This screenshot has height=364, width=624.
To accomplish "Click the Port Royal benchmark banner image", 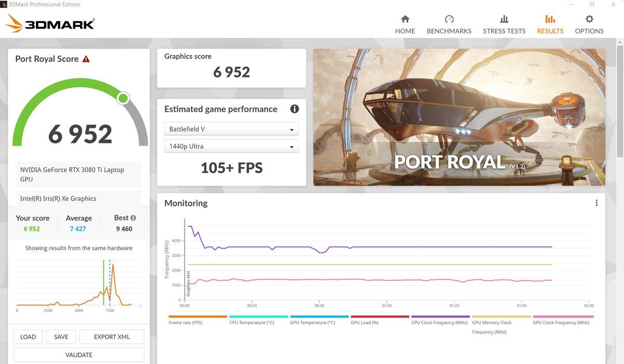I will tap(459, 117).
